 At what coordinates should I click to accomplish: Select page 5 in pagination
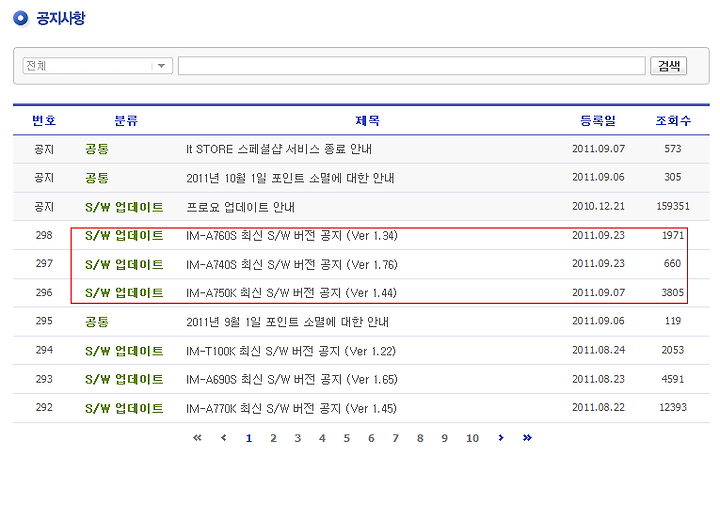(347, 438)
